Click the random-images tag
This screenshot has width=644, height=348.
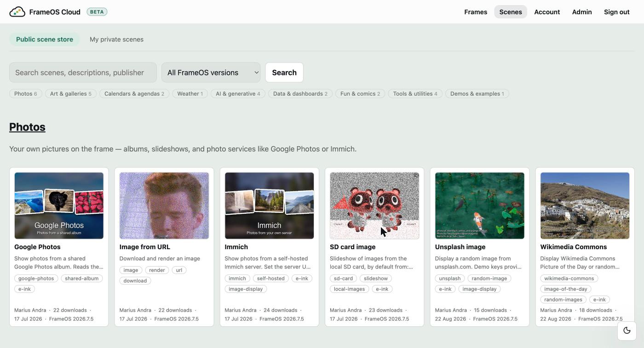point(563,300)
